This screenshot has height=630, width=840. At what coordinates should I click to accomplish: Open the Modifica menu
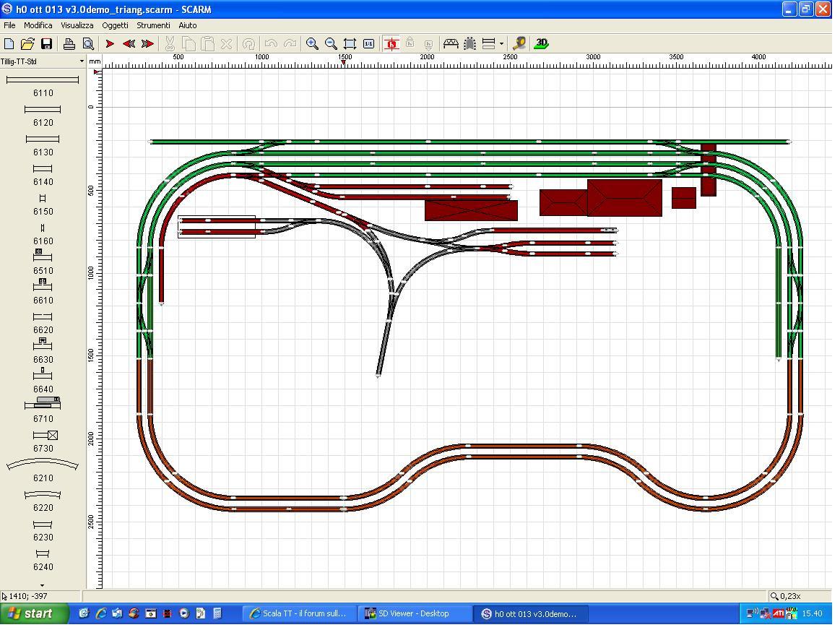(x=38, y=25)
